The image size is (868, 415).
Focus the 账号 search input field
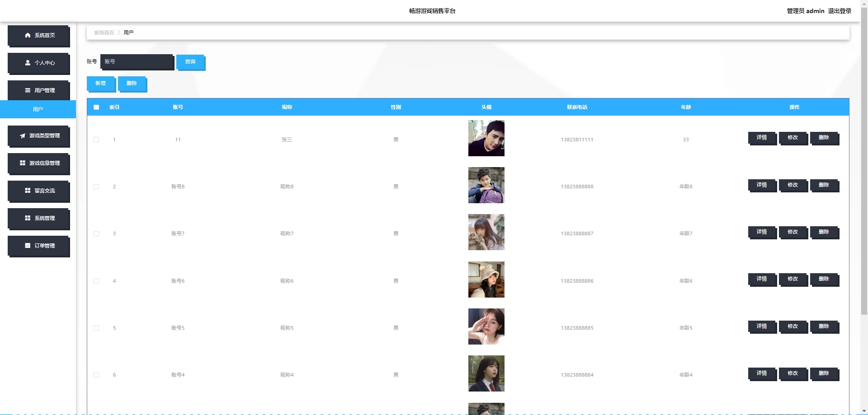137,62
